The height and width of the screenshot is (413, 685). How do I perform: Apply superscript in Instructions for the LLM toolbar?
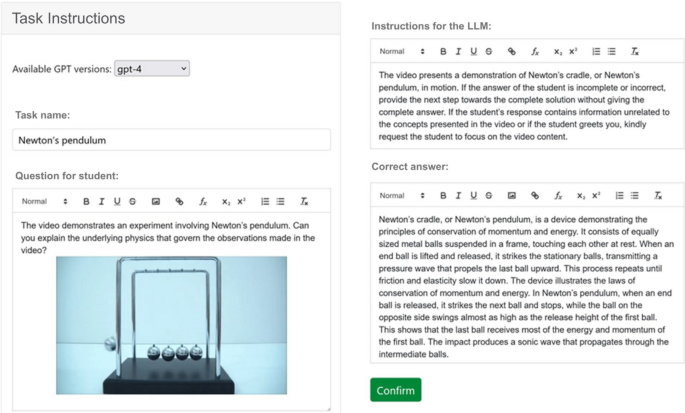click(573, 52)
